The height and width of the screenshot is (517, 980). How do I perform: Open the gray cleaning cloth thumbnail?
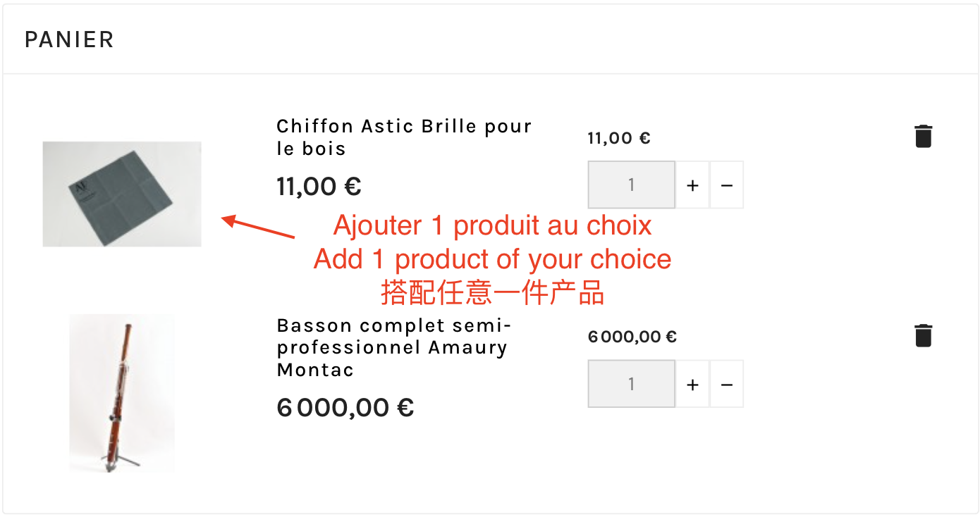coord(122,194)
